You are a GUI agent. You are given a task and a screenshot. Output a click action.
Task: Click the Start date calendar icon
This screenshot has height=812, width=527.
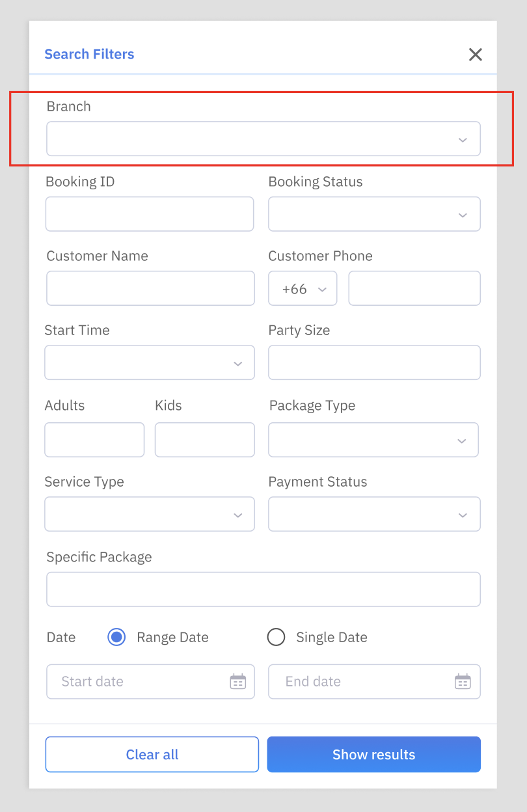(238, 681)
